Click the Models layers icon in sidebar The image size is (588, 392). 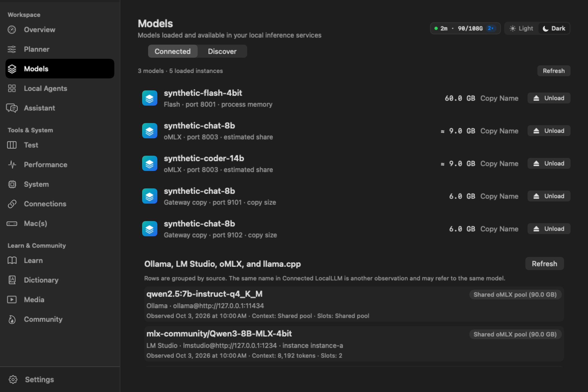click(12, 69)
